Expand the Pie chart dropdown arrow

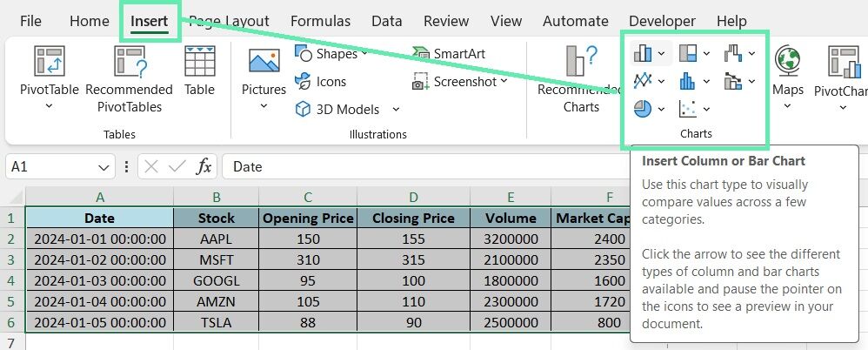click(x=662, y=110)
